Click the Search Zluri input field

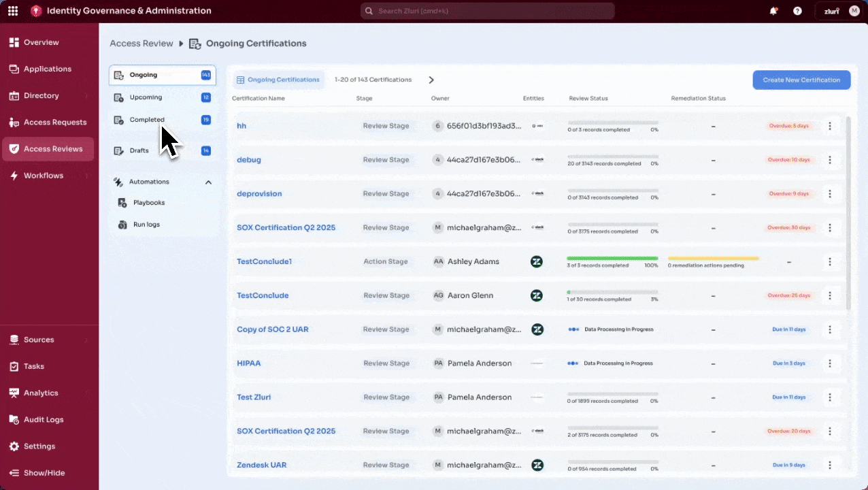(487, 11)
